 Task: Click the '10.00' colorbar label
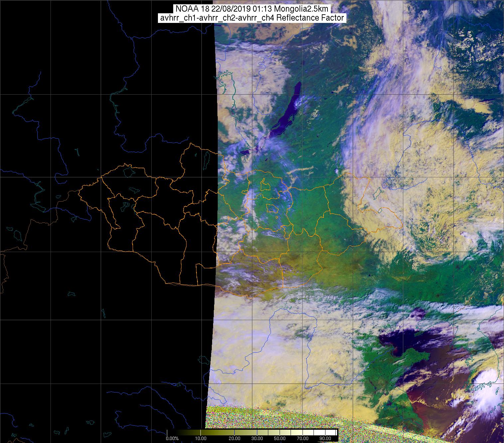[x=201, y=439]
